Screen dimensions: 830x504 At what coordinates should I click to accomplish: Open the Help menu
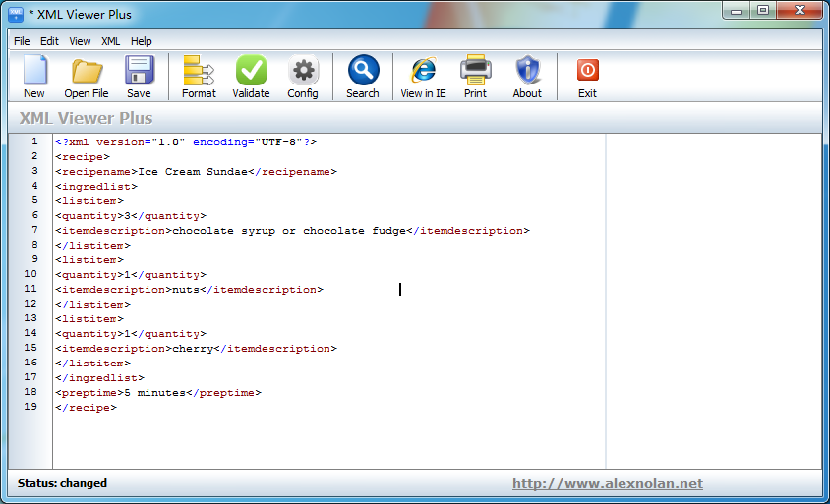click(142, 41)
